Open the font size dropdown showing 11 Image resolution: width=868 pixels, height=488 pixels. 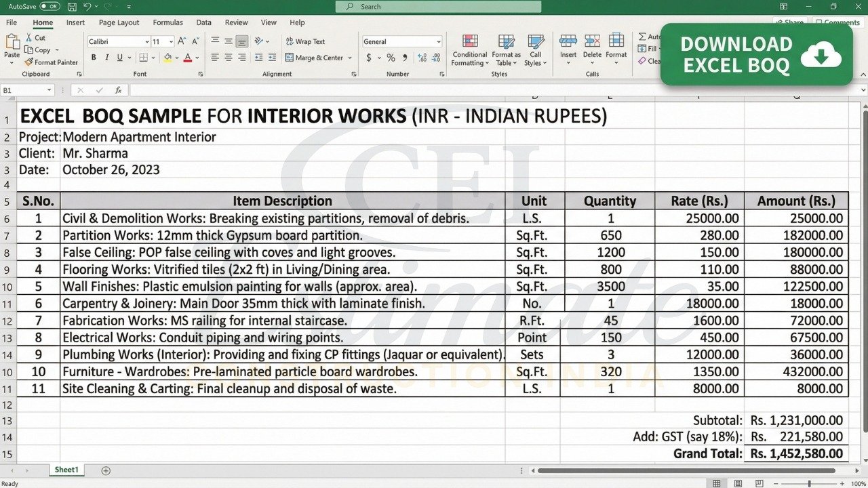170,41
